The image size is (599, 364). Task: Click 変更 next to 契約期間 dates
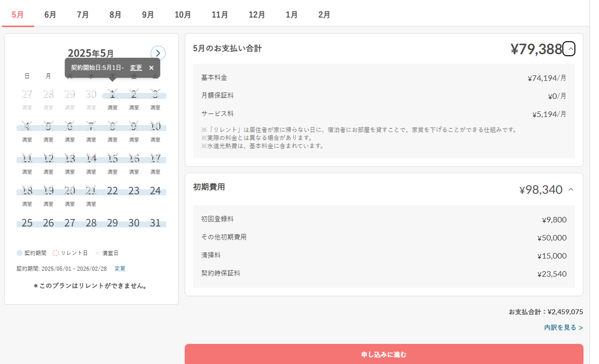(x=120, y=268)
